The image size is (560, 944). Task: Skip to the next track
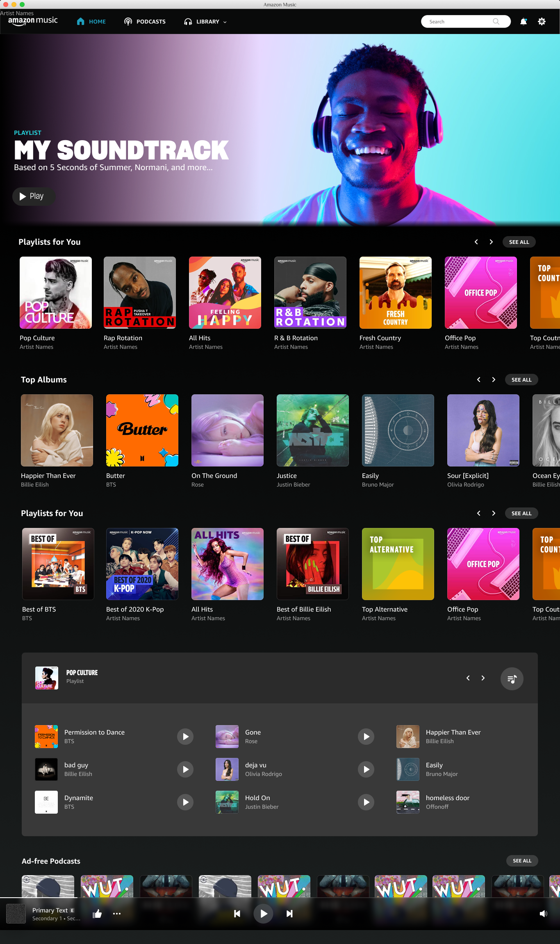click(x=289, y=913)
